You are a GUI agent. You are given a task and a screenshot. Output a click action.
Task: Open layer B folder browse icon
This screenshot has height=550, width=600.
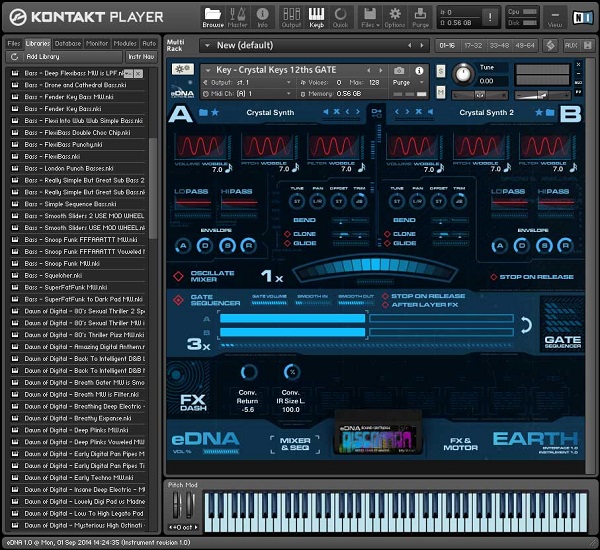point(550,112)
